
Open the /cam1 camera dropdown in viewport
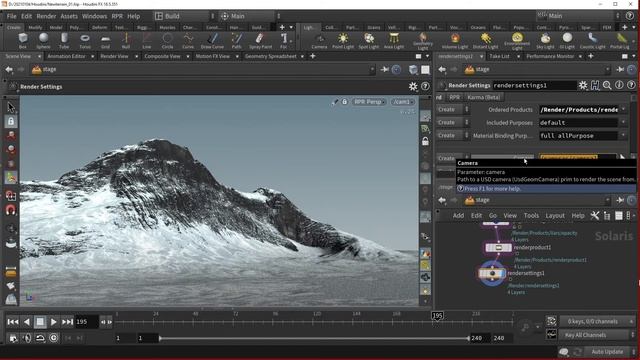pyautogui.click(x=402, y=102)
